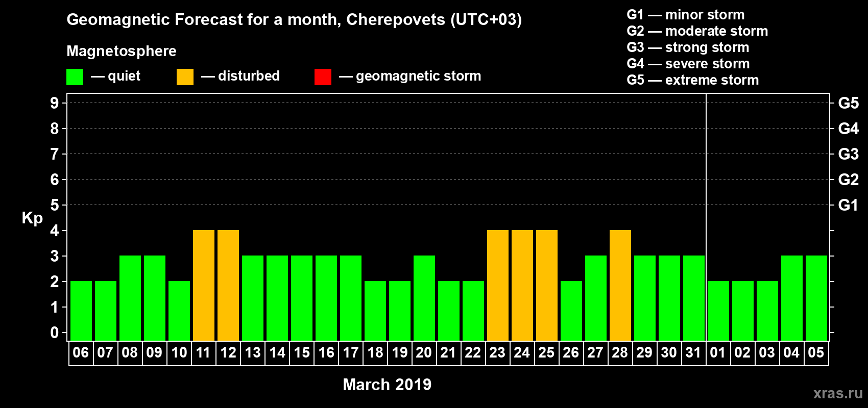This screenshot has width=868, height=408.
Task: Click the orange bar for March 28
Action: (x=620, y=285)
